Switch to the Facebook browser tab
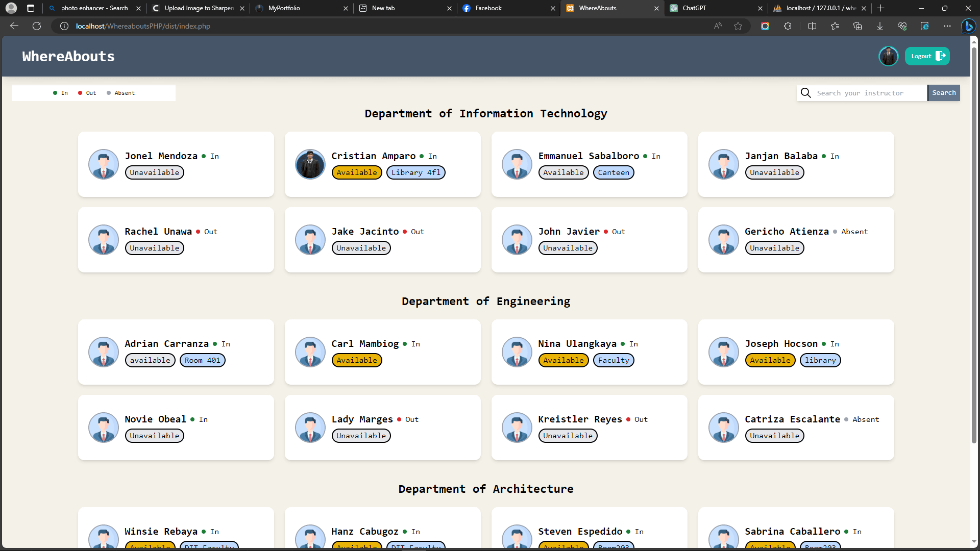Screen dimensions: 980x551 coord(508,8)
